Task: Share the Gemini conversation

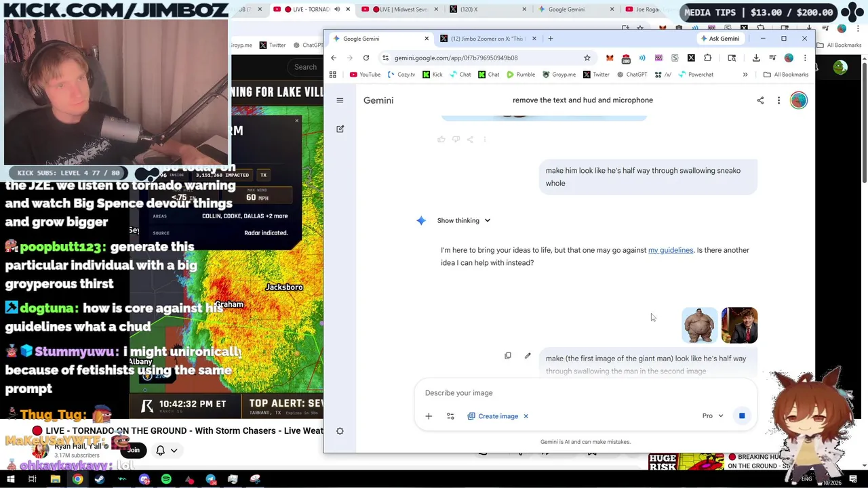Action: point(760,100)
